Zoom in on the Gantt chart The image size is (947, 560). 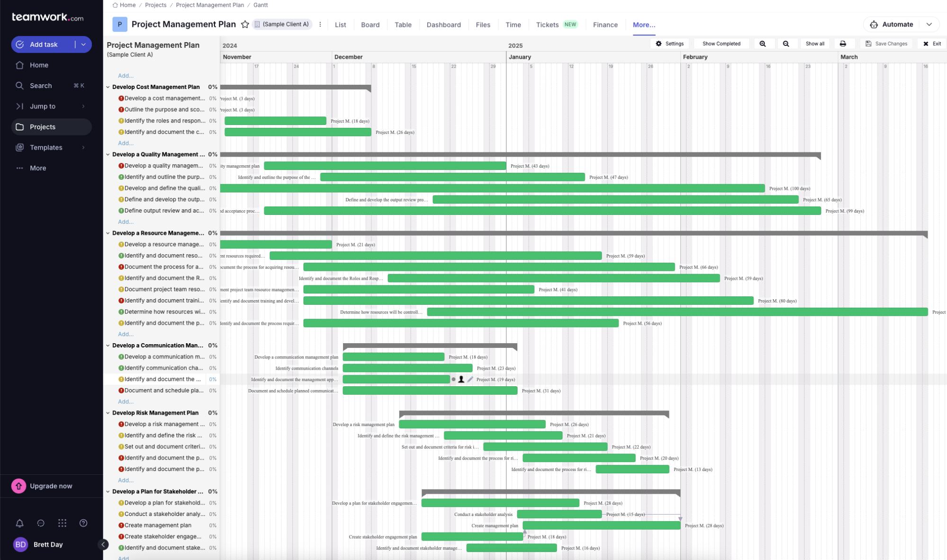tap(764, 44)
